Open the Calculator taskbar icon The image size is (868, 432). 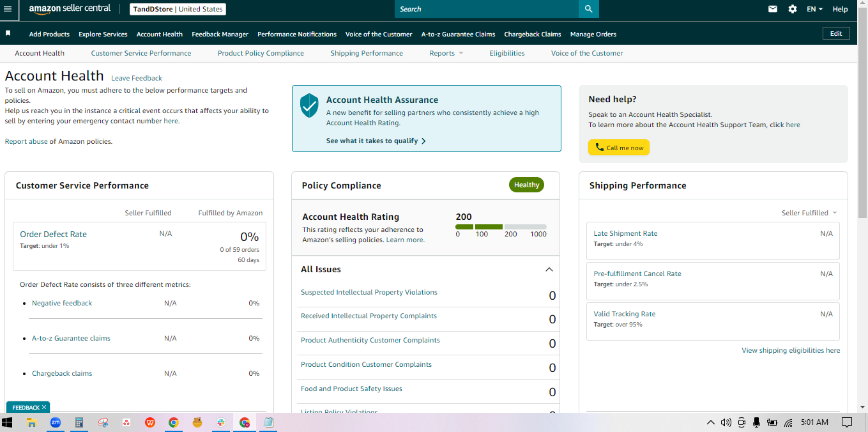point(79,422)
